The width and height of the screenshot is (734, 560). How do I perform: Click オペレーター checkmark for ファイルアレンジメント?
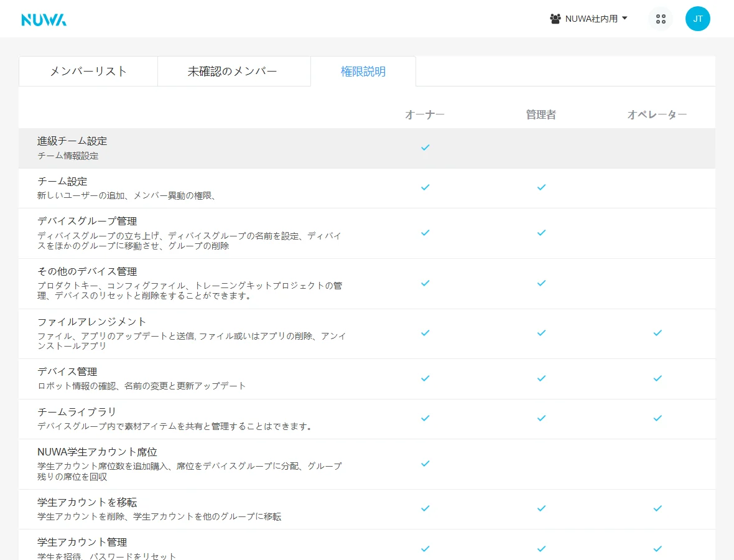657,333
